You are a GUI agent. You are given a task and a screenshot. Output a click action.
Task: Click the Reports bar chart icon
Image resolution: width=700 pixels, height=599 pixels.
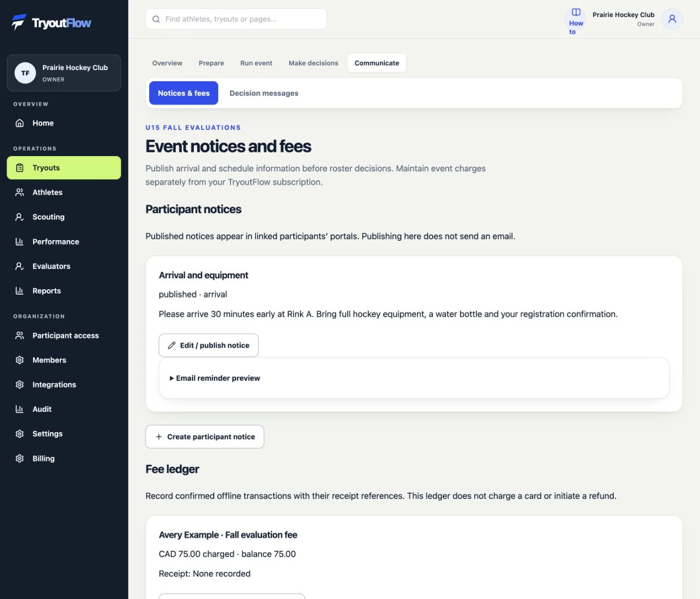(20, 291)
